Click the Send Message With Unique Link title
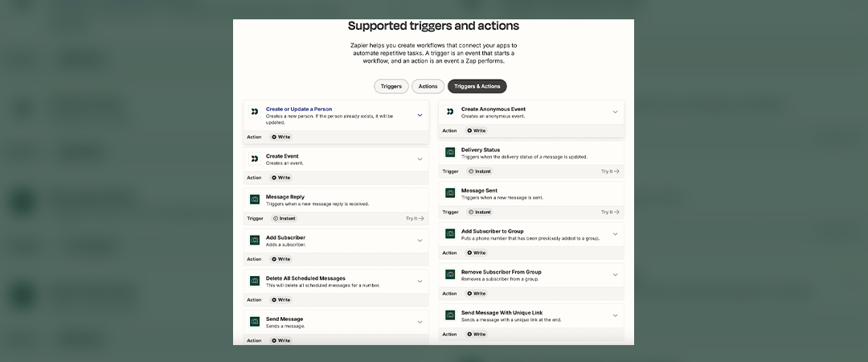Screen dimensions: 868x362 coord(501,313)
